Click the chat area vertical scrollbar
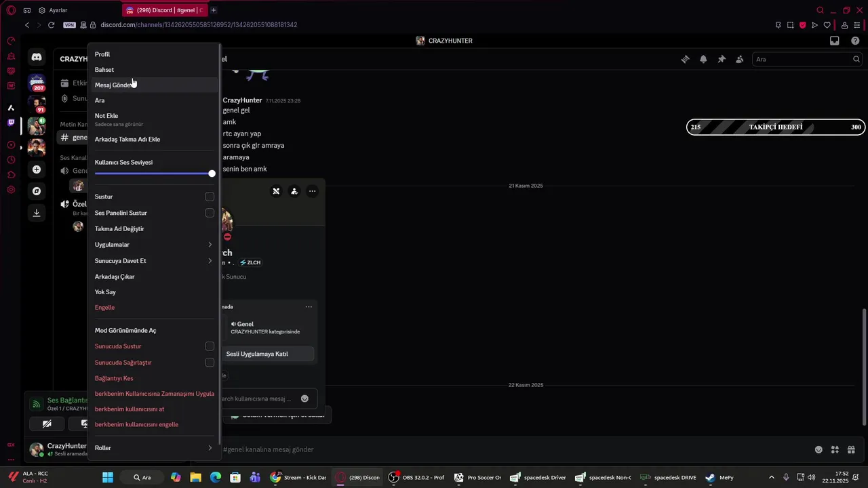 (x=864, y=367)
